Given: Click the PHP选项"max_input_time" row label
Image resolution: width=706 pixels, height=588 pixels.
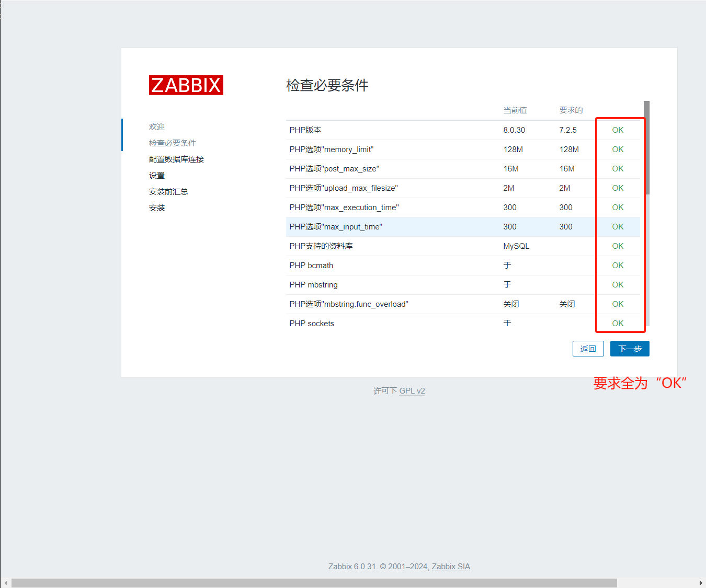Looking at the screenshot, I should tap(336, 227).
